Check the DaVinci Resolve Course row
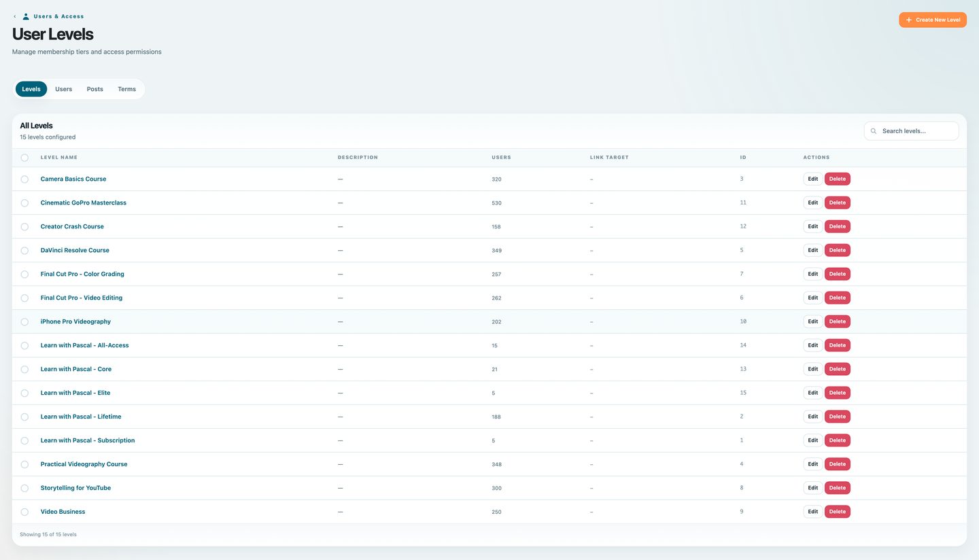Screen dimensions: 979x560 pyautogui.click(x=24, y=251)
